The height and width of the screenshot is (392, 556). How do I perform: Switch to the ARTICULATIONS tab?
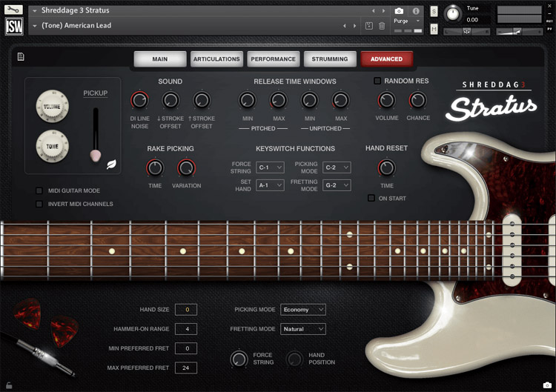[x=216, y=59]
